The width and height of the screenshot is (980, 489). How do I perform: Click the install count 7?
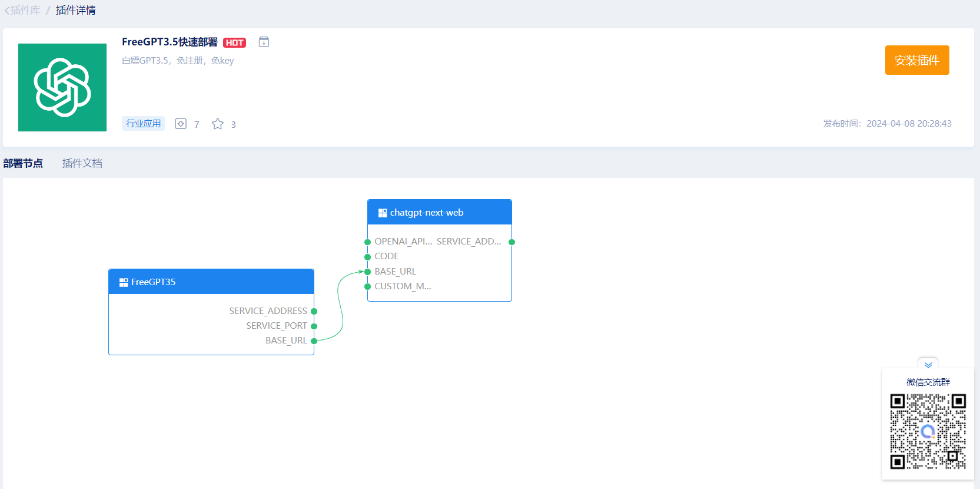coord(197,124)
